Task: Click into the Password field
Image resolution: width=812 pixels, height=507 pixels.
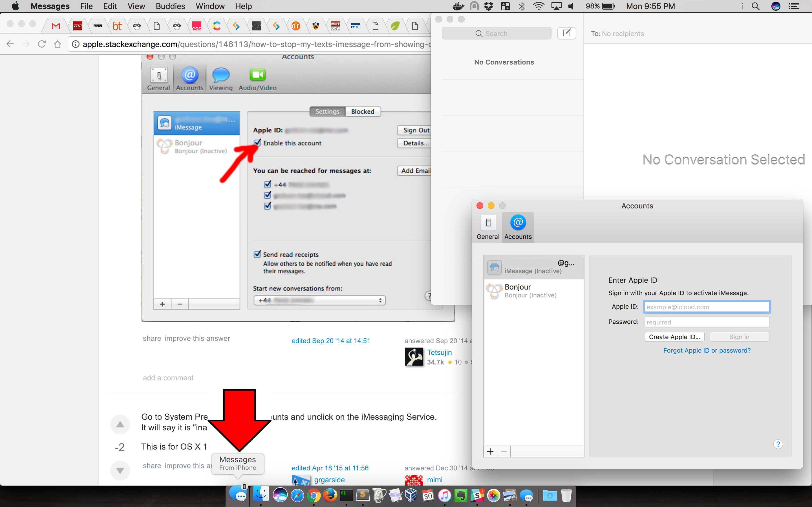Action: point(707,322)
